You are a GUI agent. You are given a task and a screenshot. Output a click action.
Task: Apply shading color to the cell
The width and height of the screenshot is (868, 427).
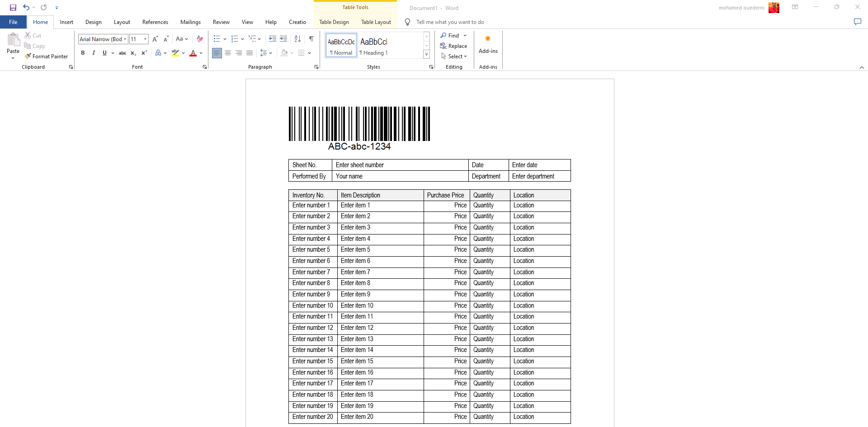[284, 53]
